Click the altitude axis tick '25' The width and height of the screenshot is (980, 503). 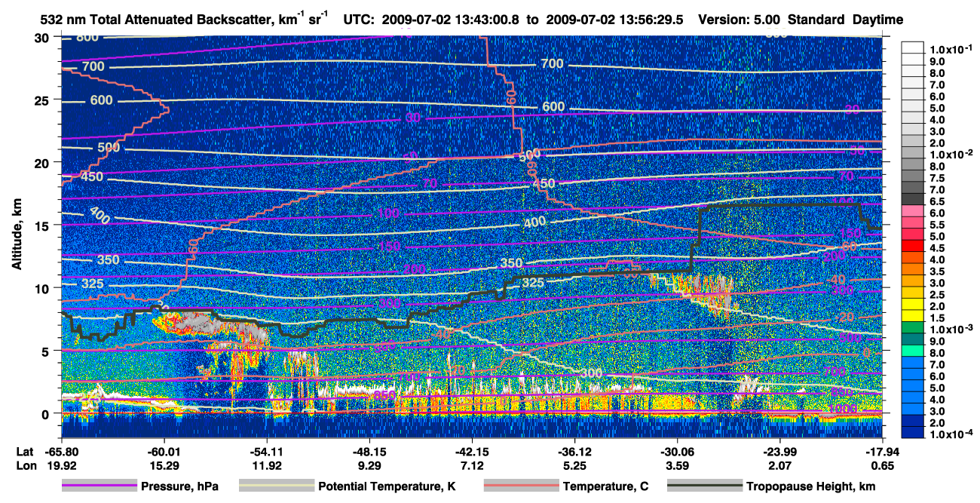click(x=44, y=100)
